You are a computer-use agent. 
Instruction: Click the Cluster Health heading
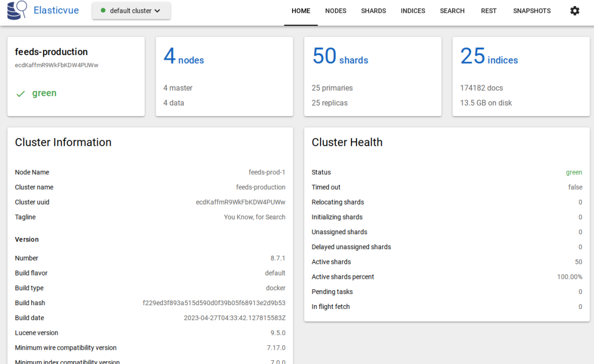[347, 142]
